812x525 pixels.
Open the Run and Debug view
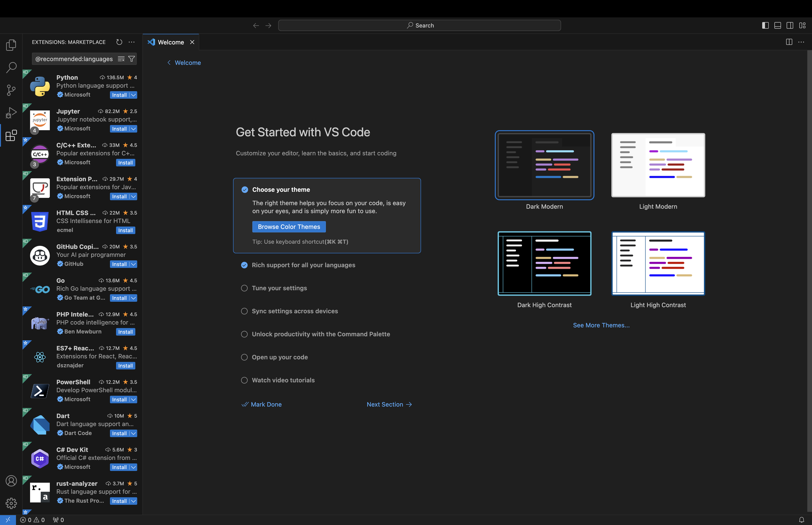[11, 113]
